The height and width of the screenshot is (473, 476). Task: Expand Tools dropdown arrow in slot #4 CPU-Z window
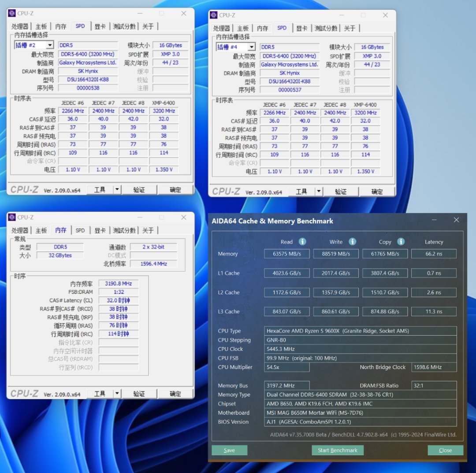click(319, 192)
